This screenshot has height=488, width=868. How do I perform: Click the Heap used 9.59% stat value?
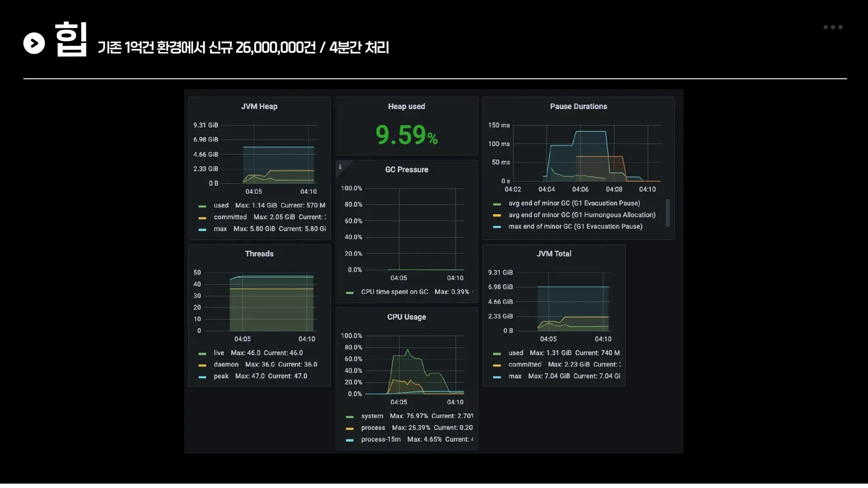pyautogui.click(x=406, y=135)
